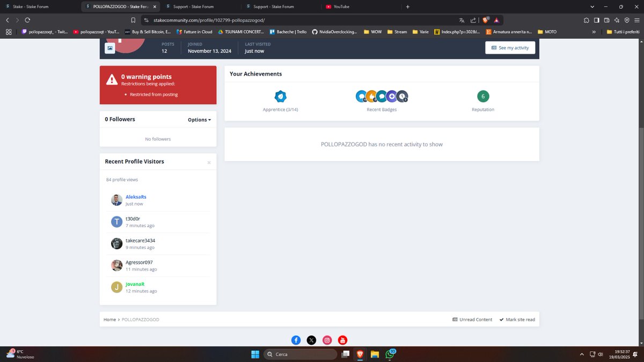Click the 0 warning points red panel
This screenshot has height=362, width=644.
pyautogui.click(x=158, y=85)
